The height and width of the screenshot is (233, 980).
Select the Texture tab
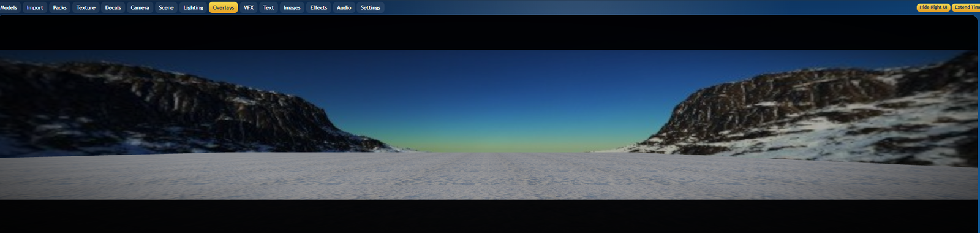coord(86,7)
